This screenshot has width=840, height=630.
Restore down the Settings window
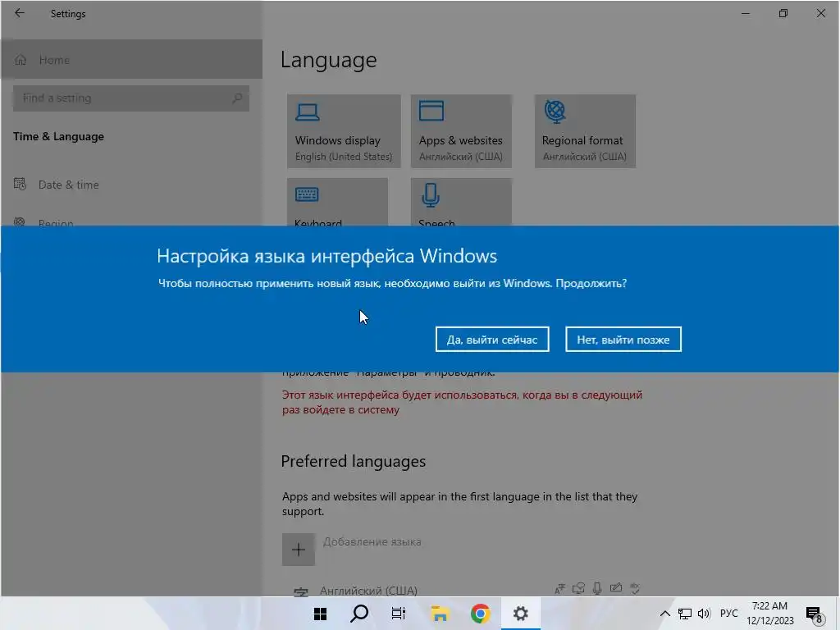point(783,13)
